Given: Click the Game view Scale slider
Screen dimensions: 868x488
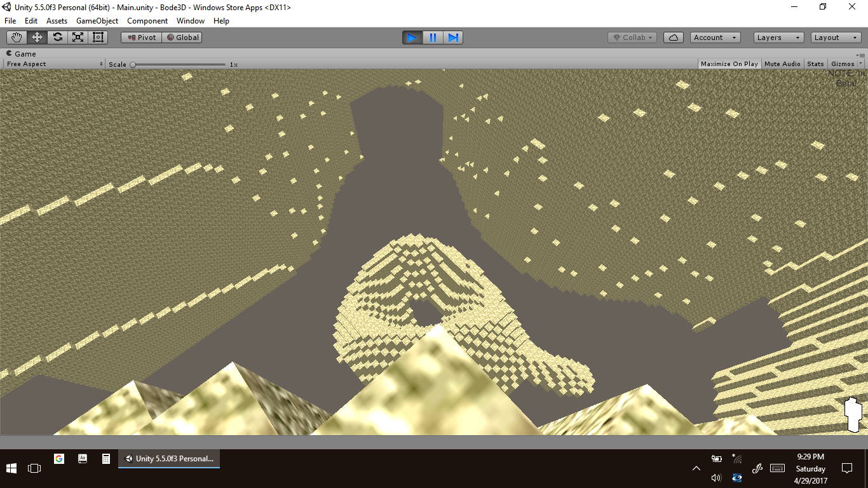Looking at the screenshot, I should pyautogui.click(x=178, y=64).
